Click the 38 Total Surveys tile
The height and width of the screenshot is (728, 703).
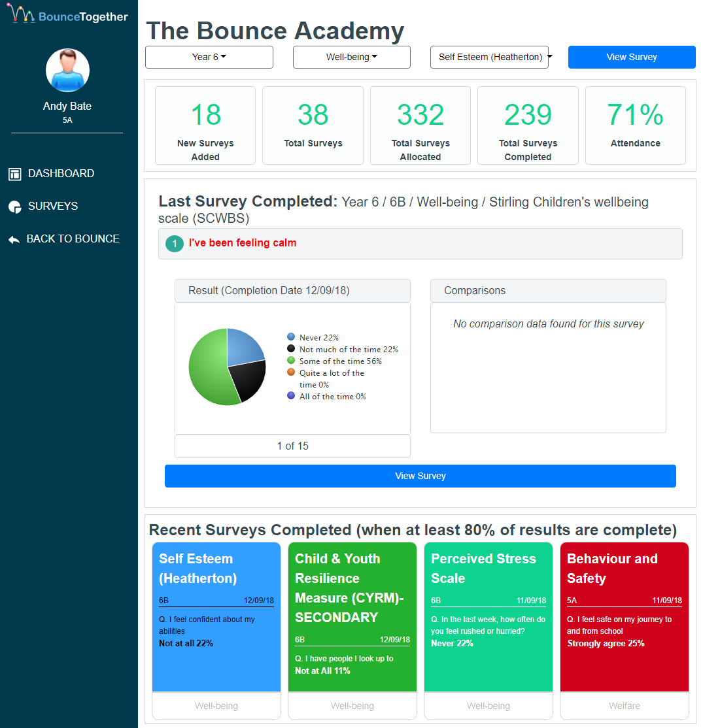click(313, 125)
